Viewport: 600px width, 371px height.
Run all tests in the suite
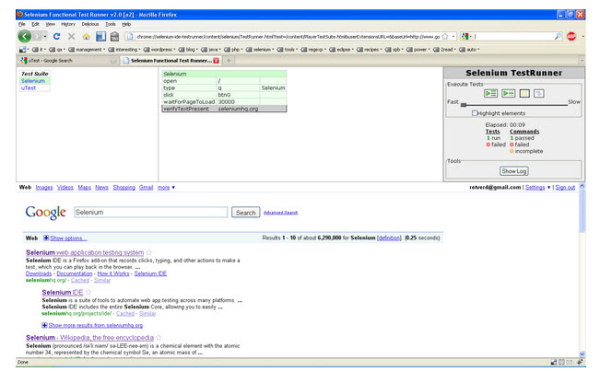490,93
